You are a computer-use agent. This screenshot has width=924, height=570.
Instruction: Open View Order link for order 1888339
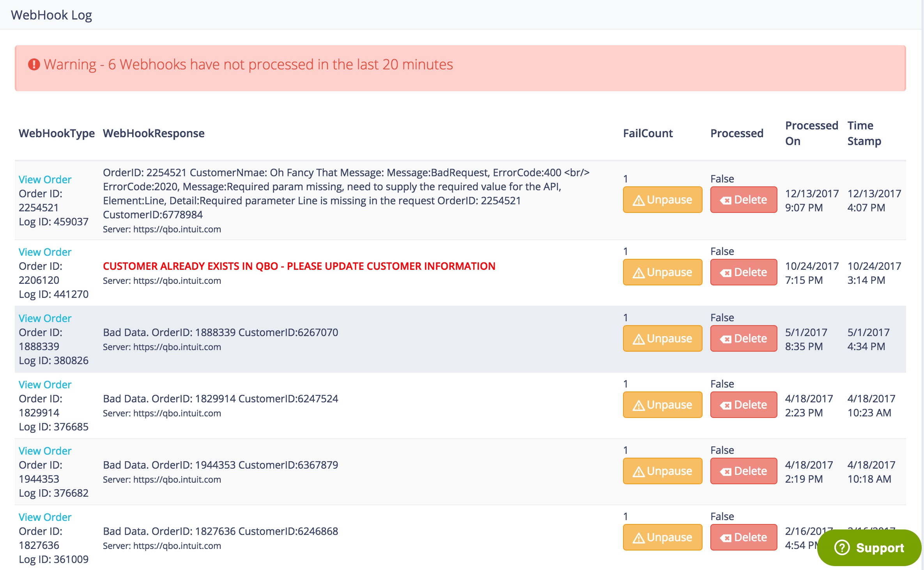point(45,318)
